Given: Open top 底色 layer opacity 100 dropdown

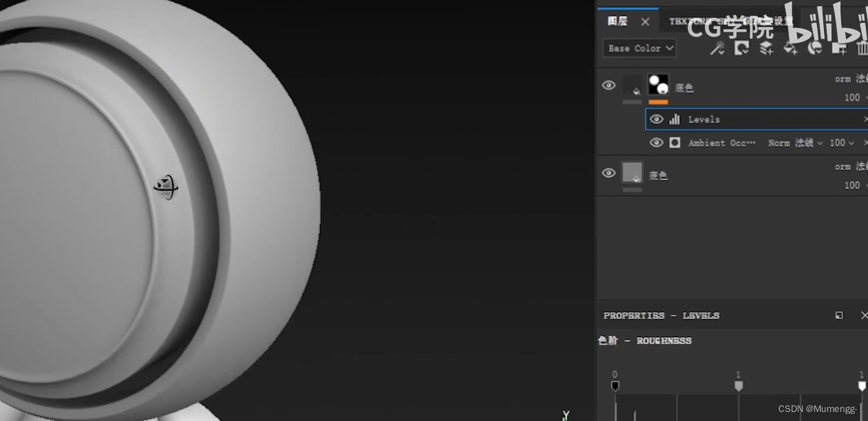Looking at the screenshot, I should coord(856,98).
